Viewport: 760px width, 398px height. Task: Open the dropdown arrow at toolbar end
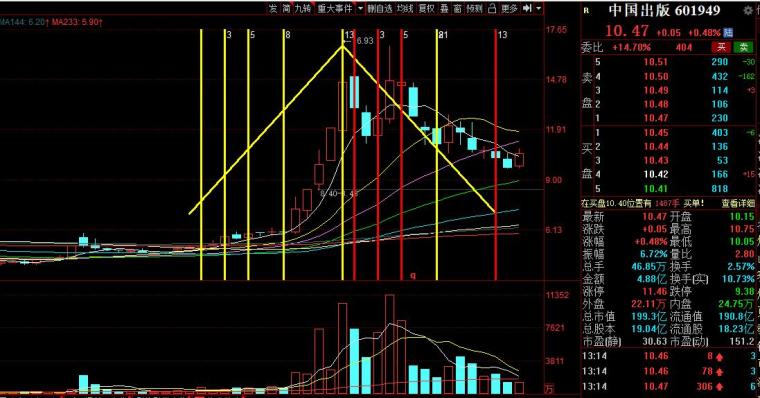(538, 8)
